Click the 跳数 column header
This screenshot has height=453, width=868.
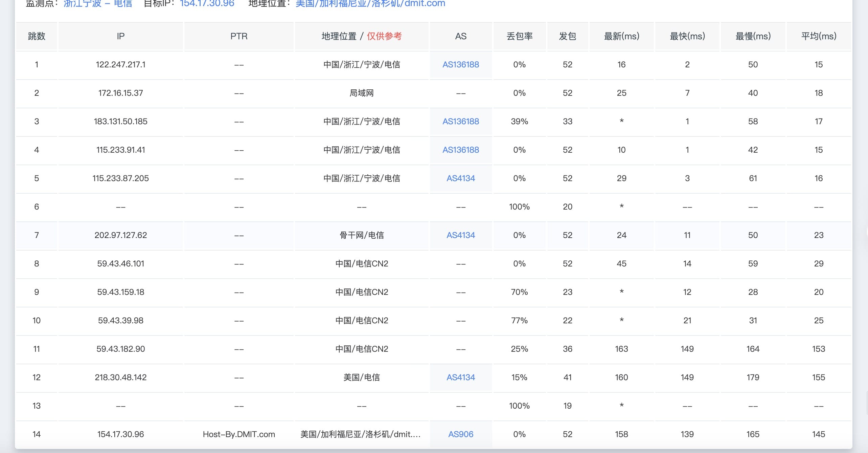[x=37, y=36]
